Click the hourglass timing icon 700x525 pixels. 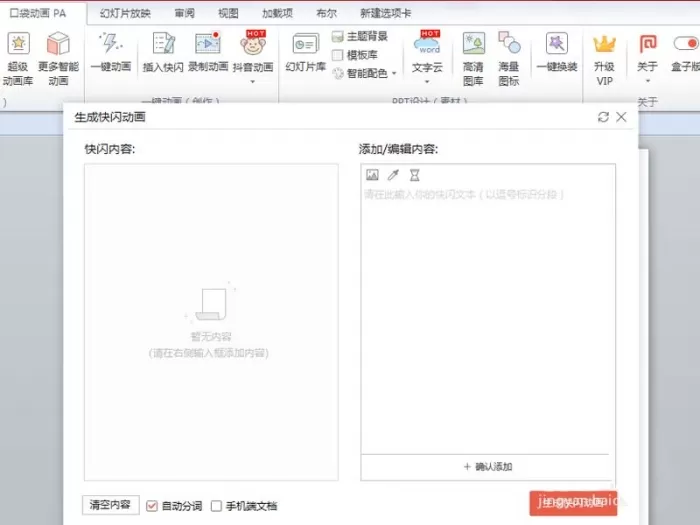[x=415, y=175]
